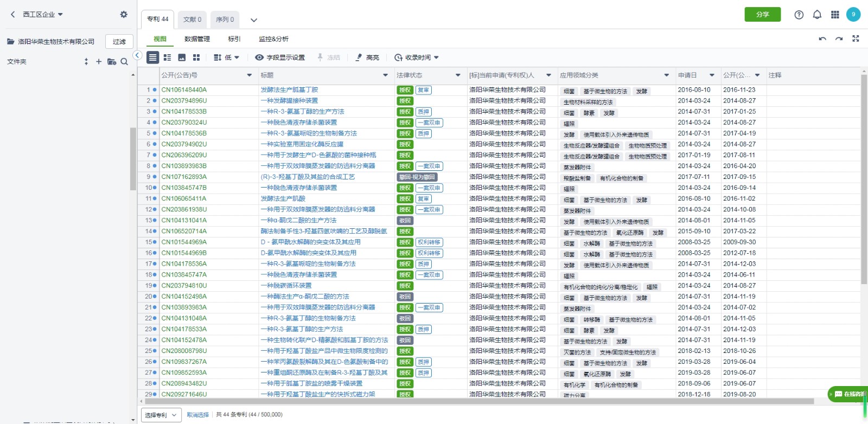This screenshot has width=868, height=424.
Task: Click the 过滤 filter button
Action: (119, 42)
